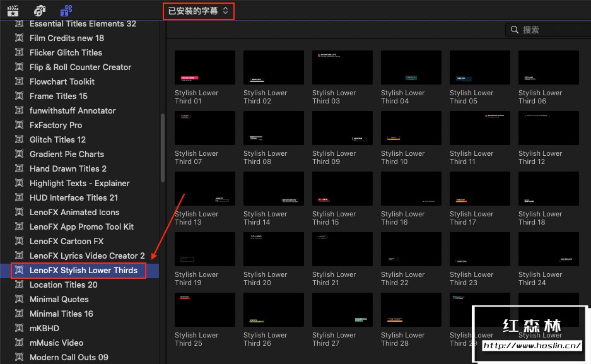This screenshot has width=591, height=364.
Task: Click title icon beside Flowchart Toolkit
Action: point(19,81)
